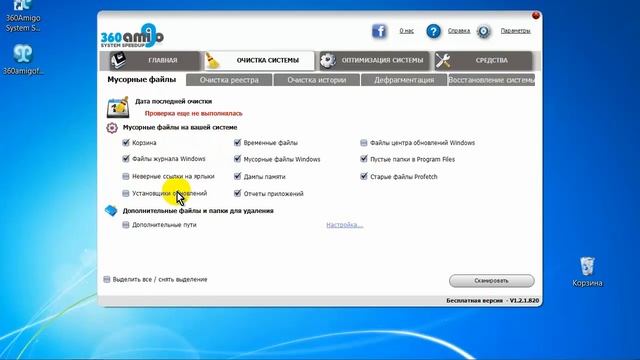Image resolution: width=640 pixels, height=360 pixels.
Task: Click the gear settings icon beside Параметры
Action: (484, 31)
